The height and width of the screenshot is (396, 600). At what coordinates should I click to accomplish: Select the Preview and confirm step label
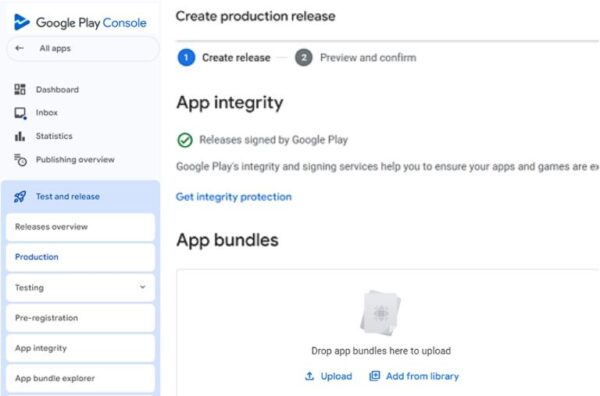pyautogui.click(x=368, y=57)
